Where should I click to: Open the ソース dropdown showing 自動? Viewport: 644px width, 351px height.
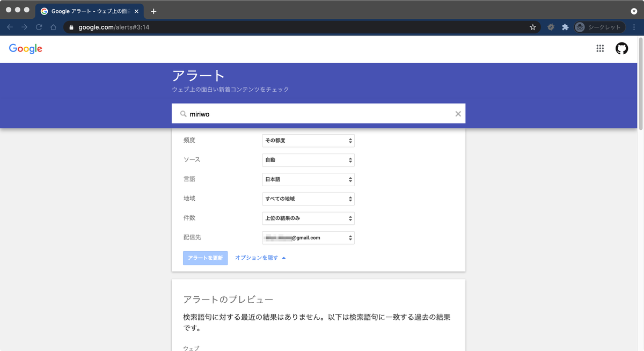[x=308, y=160]
